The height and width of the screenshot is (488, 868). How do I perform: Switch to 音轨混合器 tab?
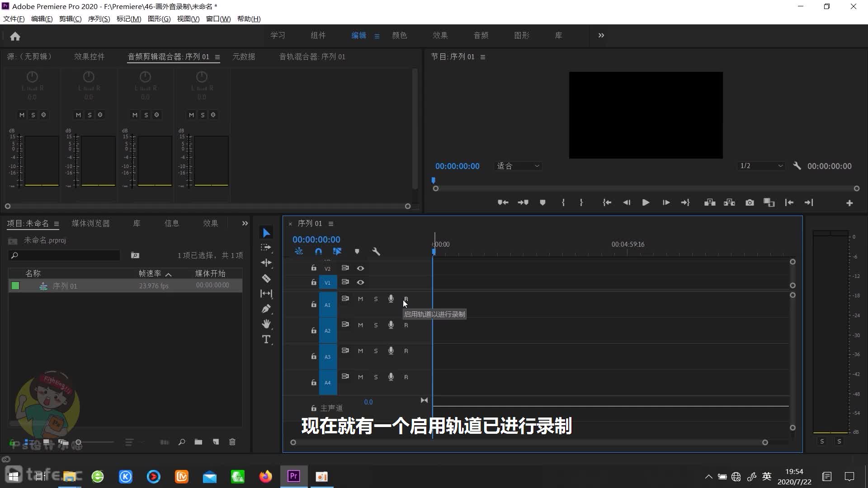coord(312,56)
